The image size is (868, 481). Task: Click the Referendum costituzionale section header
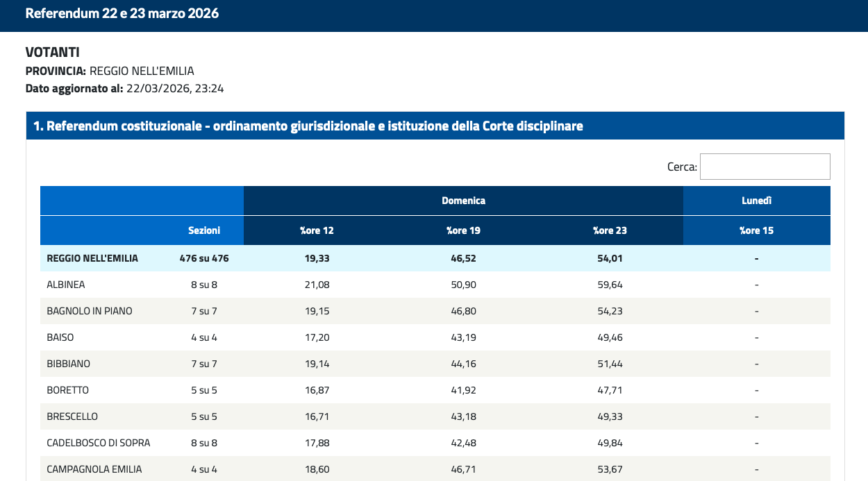coord(308,126)
